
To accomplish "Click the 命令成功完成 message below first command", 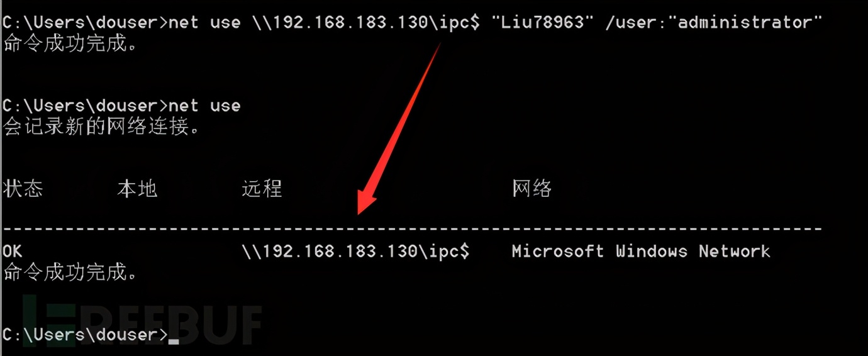I will [x=70, y=43].
